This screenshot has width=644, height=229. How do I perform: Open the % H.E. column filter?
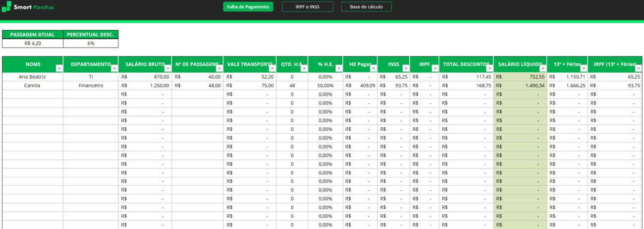click(339, 69)
